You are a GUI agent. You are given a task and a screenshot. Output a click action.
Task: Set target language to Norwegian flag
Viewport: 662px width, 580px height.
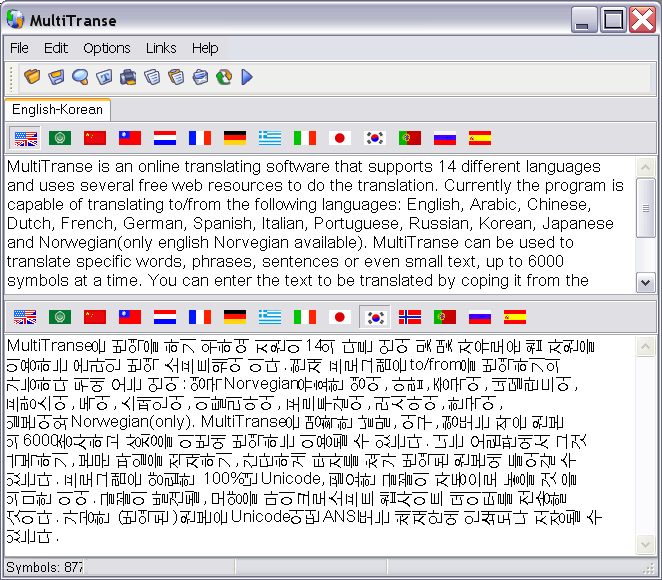[x=410, y=317]
